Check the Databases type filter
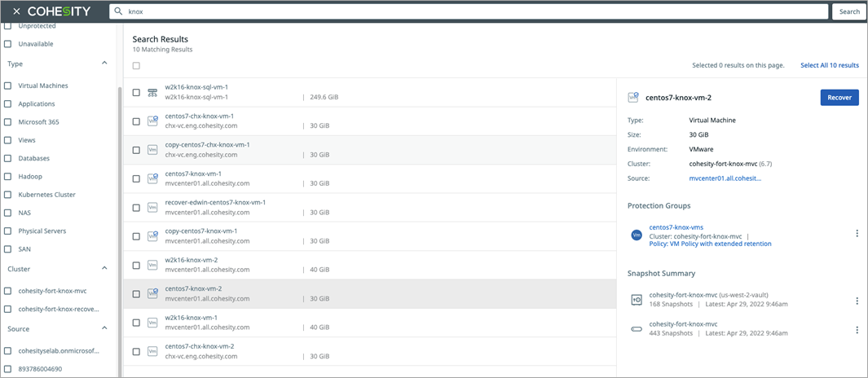Screen dimensions: 868x378 pos(8,158)
